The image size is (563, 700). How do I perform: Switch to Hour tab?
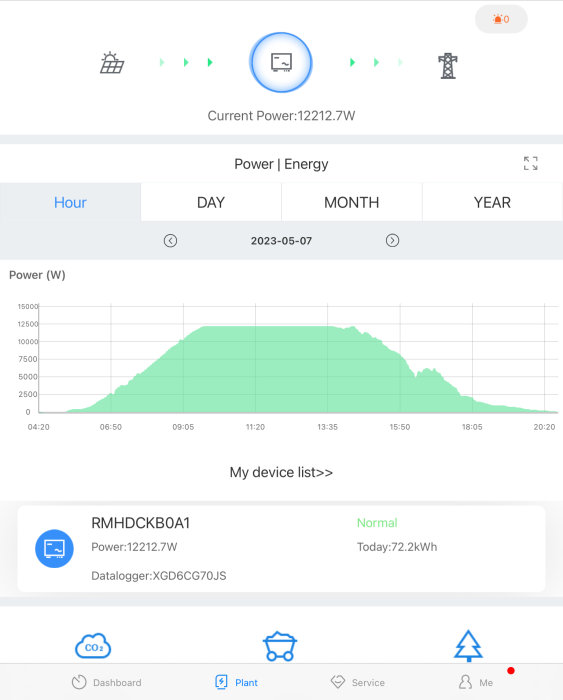point(70,202)
